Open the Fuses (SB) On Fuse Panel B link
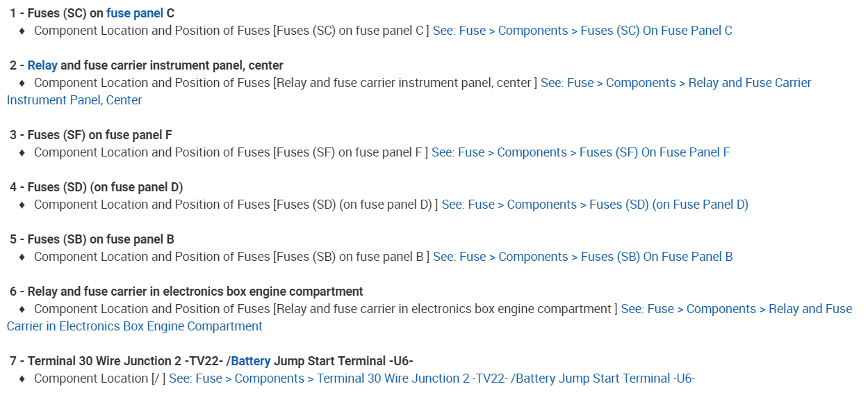Image resolution: width=868 pixels, height=407 pixels. click(582, 257)
